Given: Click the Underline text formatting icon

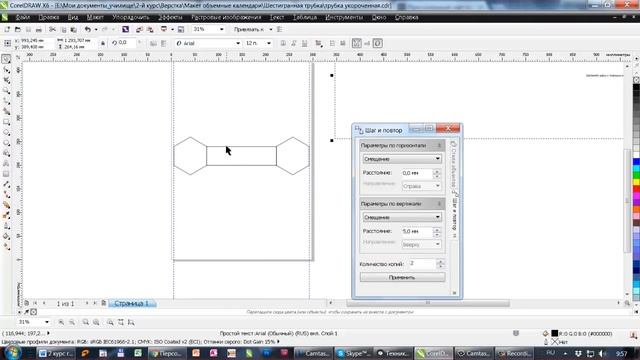Looking at the screenshot, I should [x=304, y=43].
